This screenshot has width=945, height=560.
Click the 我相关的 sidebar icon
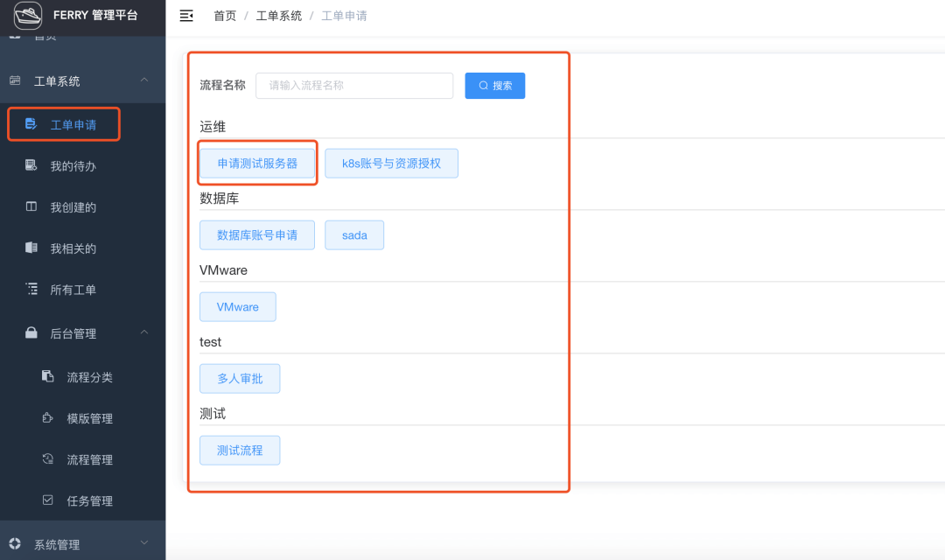point(31,248)
